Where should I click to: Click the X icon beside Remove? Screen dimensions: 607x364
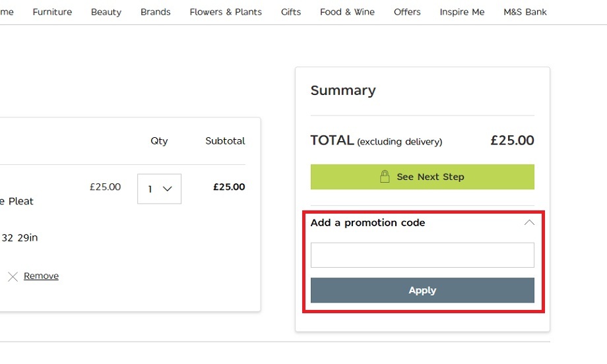[13, 276]
